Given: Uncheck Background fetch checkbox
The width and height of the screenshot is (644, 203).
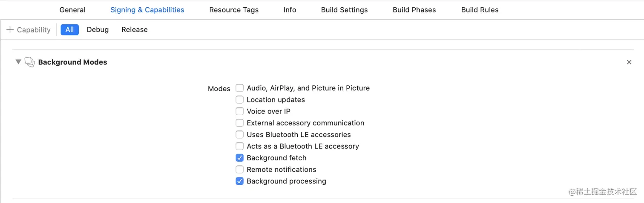Looking at the screenshot, I should (240, 158).
